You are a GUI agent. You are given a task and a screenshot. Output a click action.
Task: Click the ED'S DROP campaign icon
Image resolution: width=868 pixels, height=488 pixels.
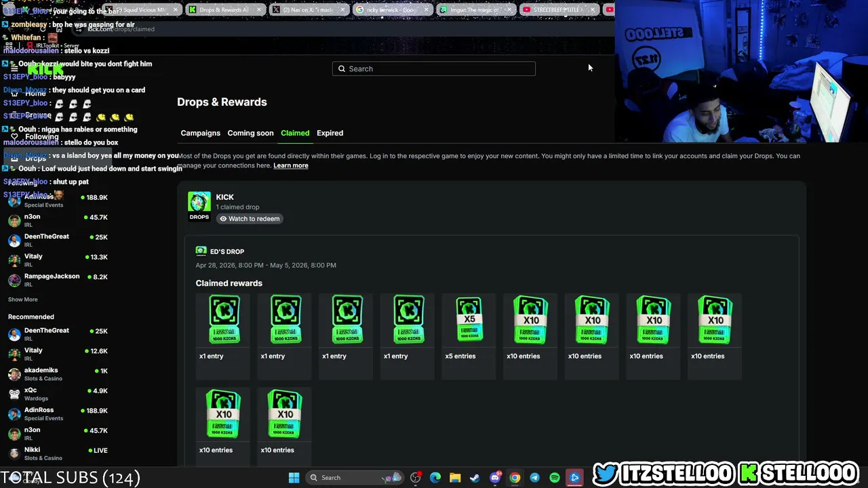(201, 251)
